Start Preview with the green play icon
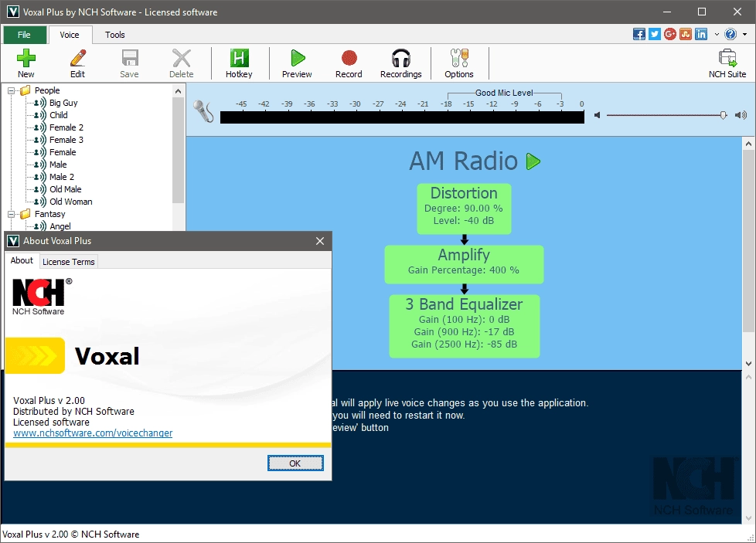Viewport: 756px width, 543px height. (x=298, y=58)
